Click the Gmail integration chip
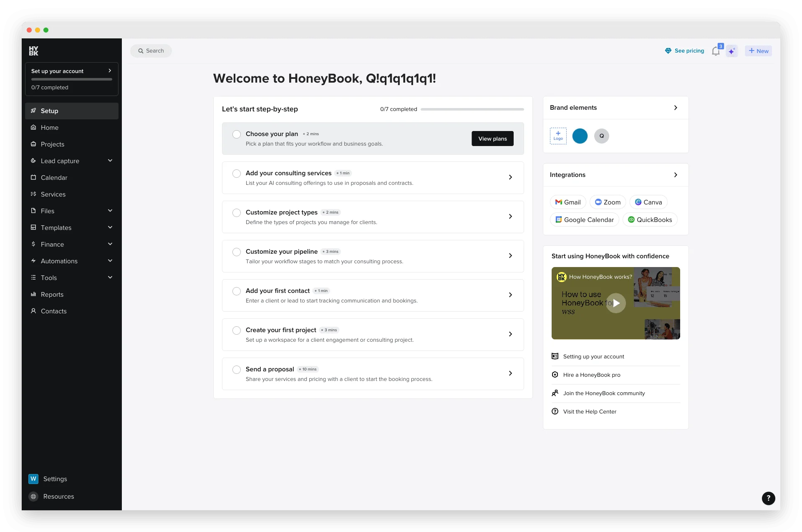Viewport: 802px width, 532px height. click(568, 202)
